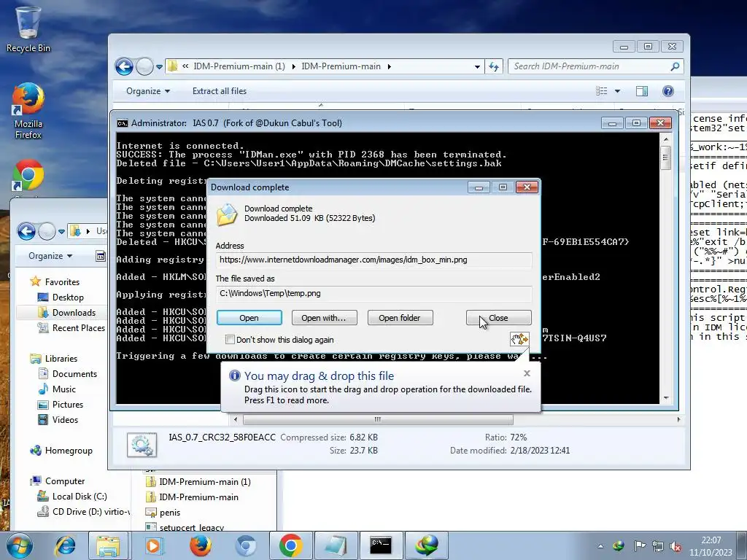Click the change view icon
The image size is (747, 560).
(602, 91)
